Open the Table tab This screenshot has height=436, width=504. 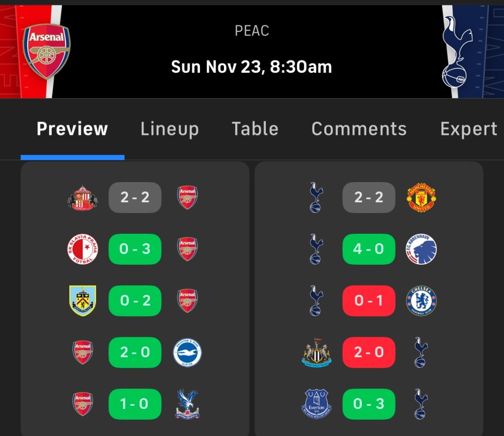click(255, 129)
